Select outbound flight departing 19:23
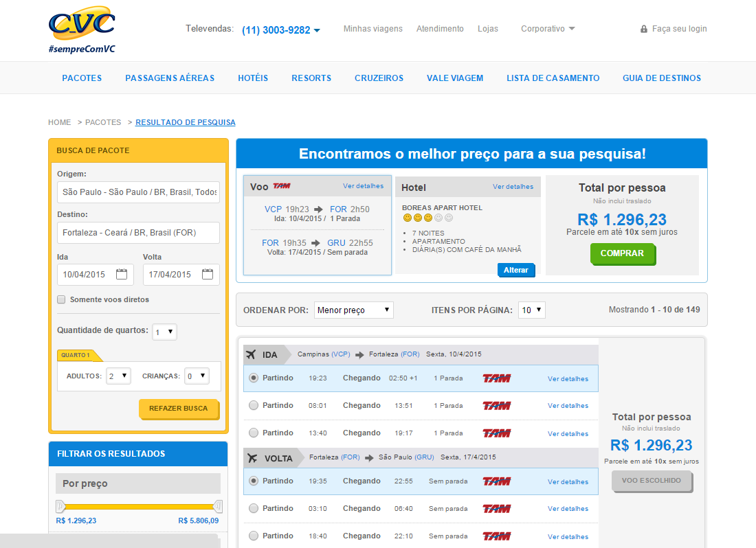The width and height of the screenshot is (756, 548). click(254, 378)
